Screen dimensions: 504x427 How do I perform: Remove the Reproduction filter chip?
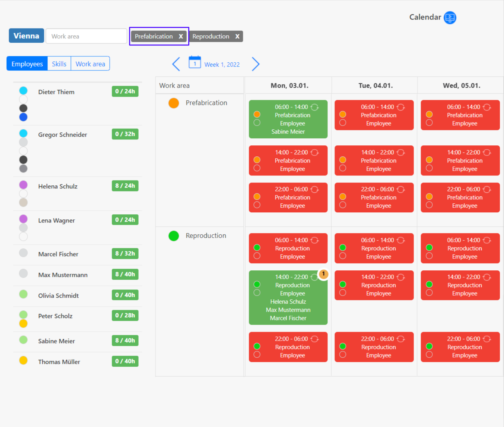click(x=237, y=36)
